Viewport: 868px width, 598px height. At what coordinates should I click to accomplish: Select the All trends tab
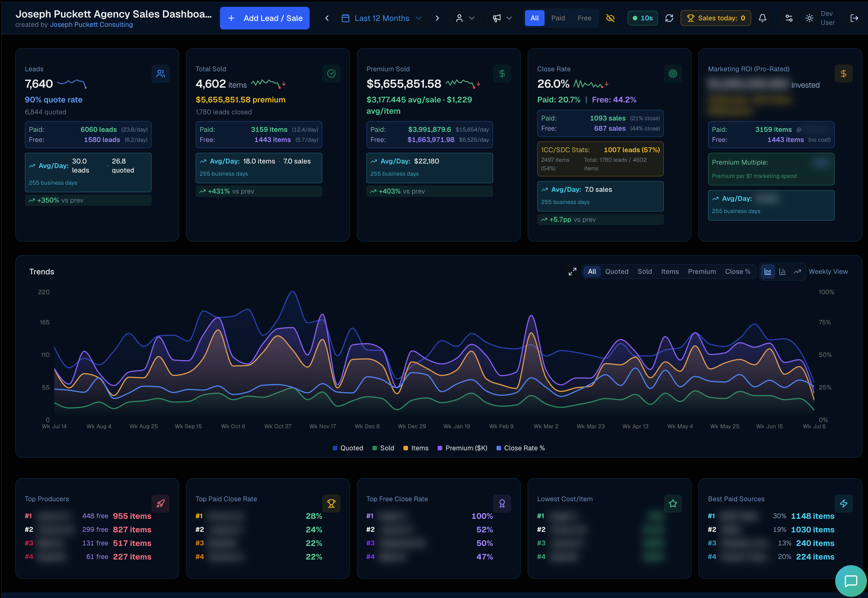pyautogui.click(x=592, y=272)
